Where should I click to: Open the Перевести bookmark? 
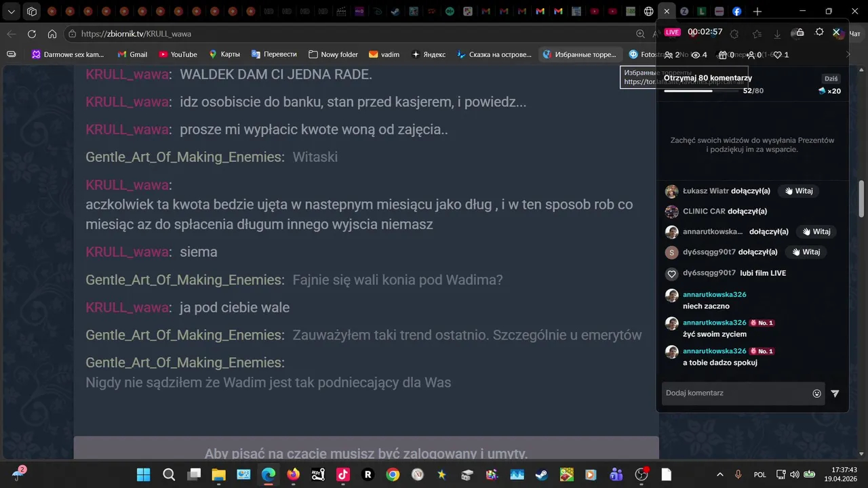pyautogui.click(x=274, y=54)
